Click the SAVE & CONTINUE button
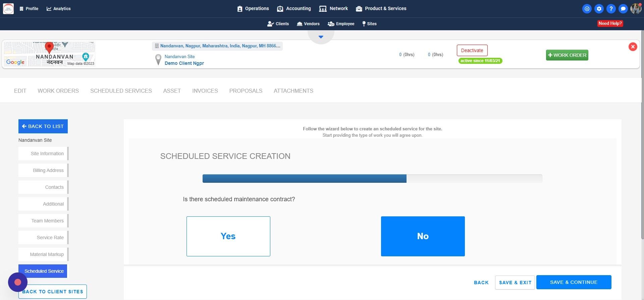644x300 pixels. (574, 282)
